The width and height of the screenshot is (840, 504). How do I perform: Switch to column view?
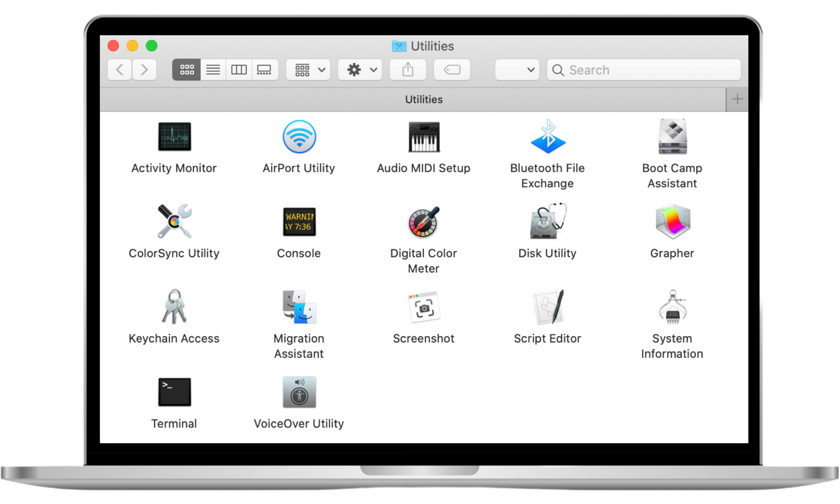click(239, 70)
